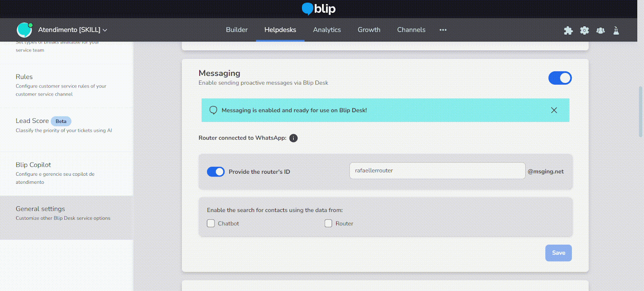The height and width of the screenshot is (291, 644).
Task: Open the Analytics tab
Action: pyautogui.click(x=327, y=30)
